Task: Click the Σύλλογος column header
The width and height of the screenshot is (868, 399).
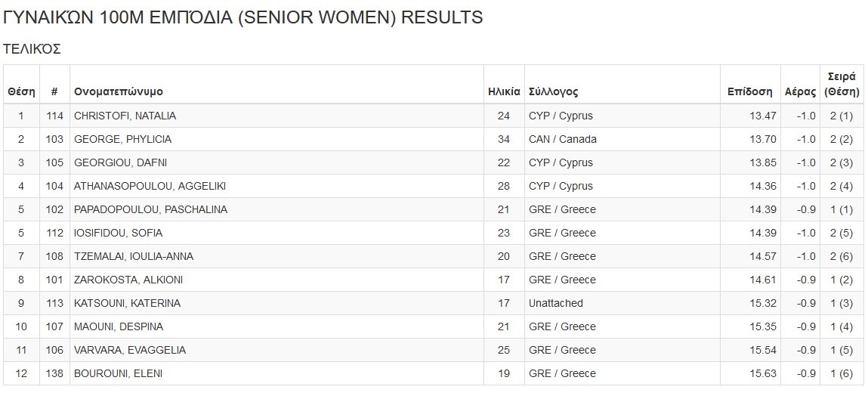Action: pyautogui.click(x=554, y=91)
